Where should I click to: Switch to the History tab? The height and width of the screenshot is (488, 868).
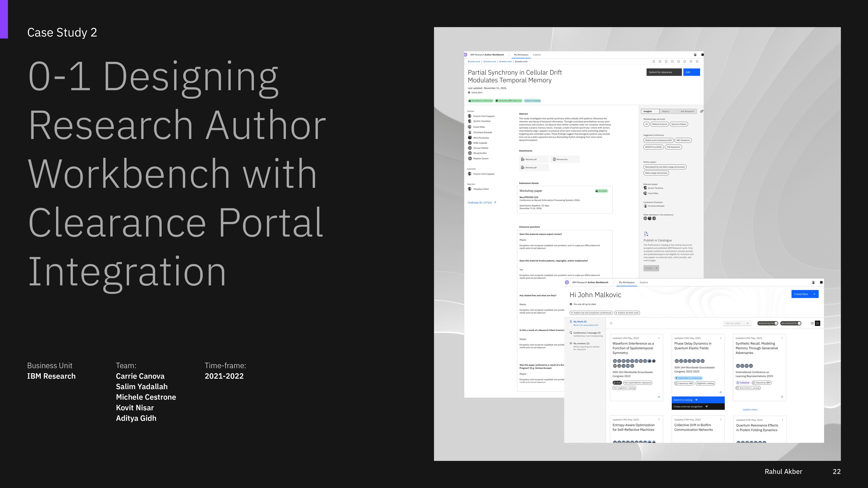665,112
